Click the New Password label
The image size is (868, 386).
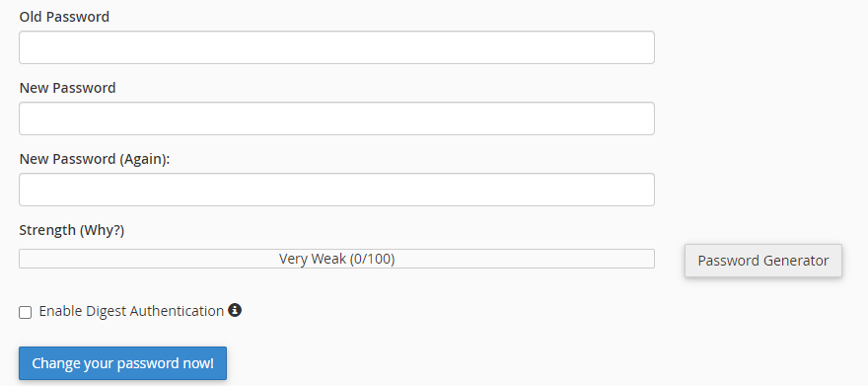[67, 88]
